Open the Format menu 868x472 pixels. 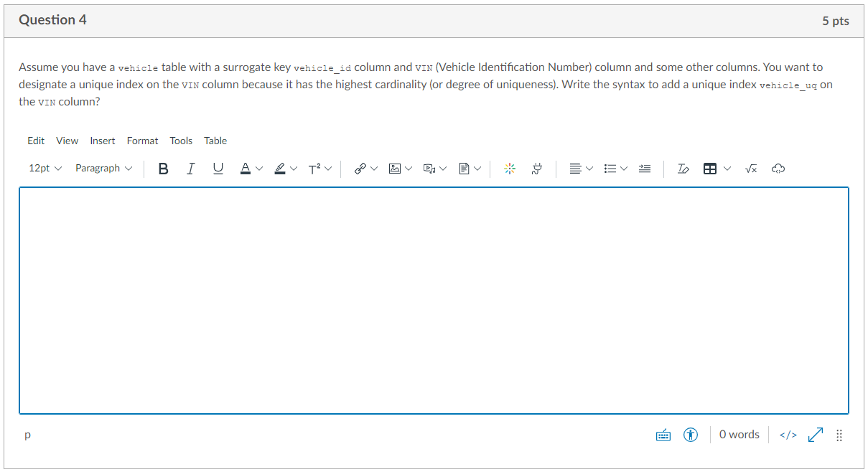[142, 141]
